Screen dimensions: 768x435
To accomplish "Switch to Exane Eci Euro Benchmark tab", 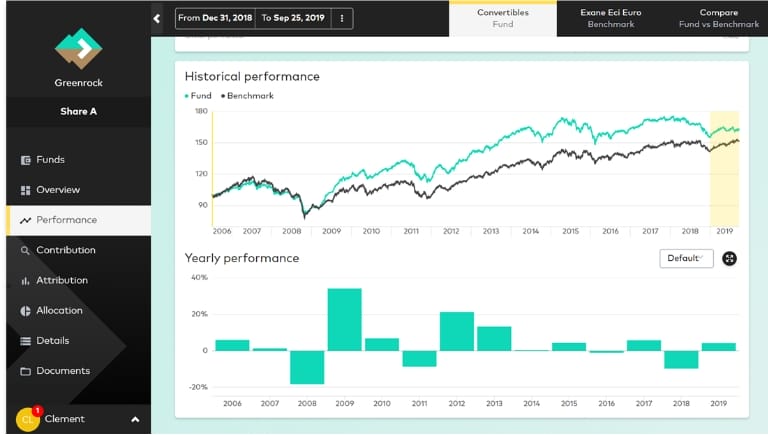I will click(x=611, y=18).
